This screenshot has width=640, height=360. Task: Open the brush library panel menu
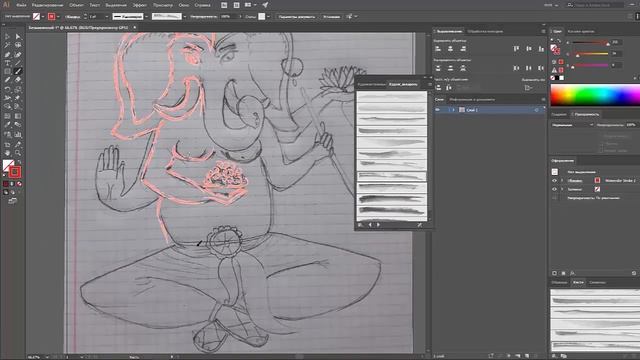pos(429,84)
